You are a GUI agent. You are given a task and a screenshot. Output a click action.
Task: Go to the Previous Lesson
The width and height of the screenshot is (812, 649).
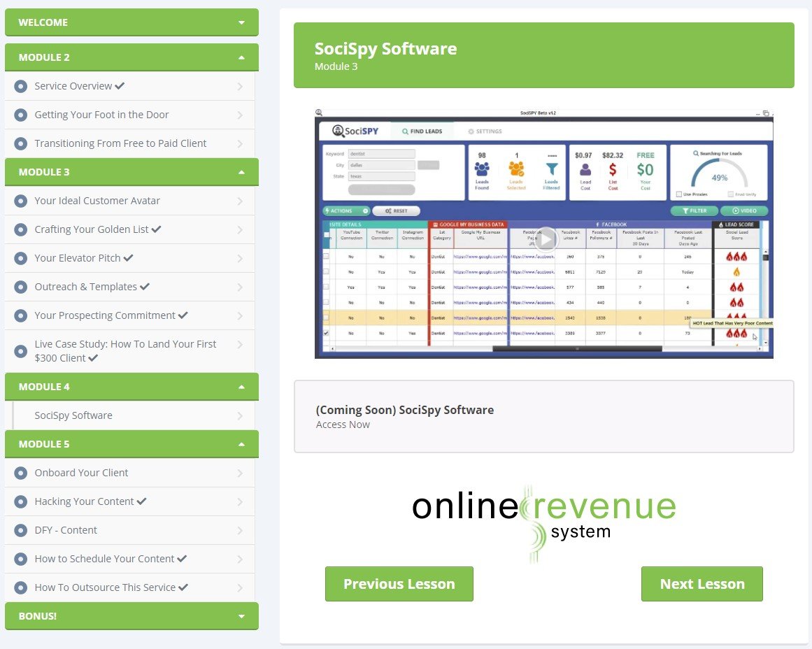tap(399, 584)
